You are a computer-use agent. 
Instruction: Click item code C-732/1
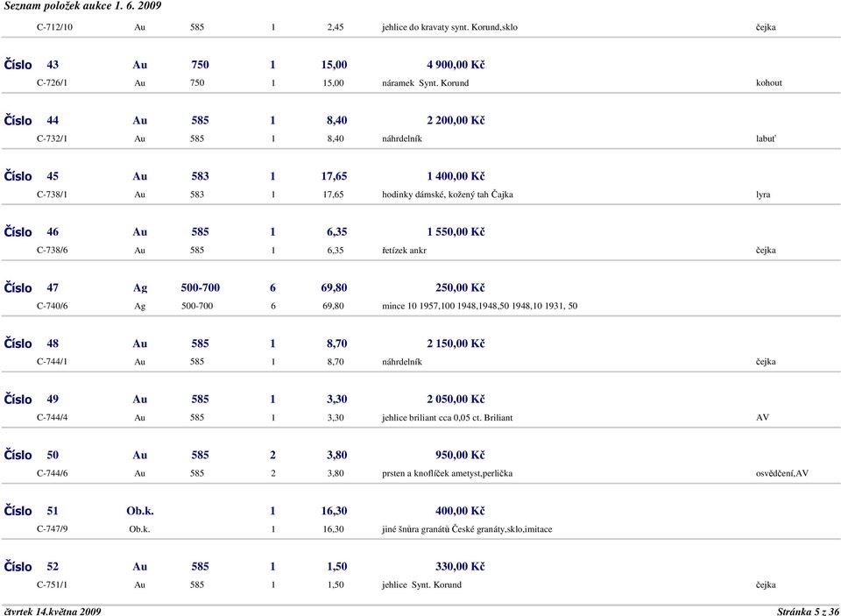(x=54, y=138)
